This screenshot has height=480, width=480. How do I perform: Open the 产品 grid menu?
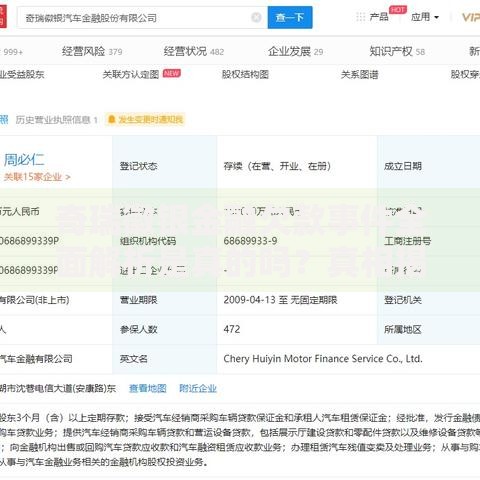(x=372, y=17)
